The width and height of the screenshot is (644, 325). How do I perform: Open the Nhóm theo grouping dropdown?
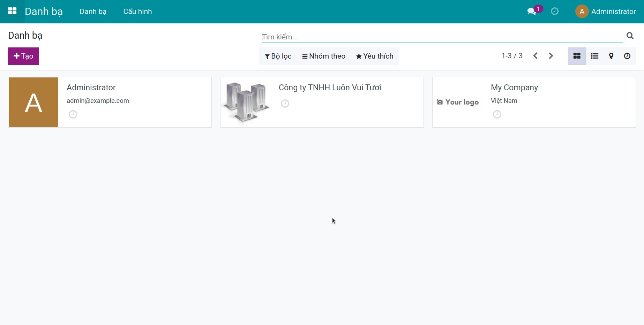click(323, 56)
